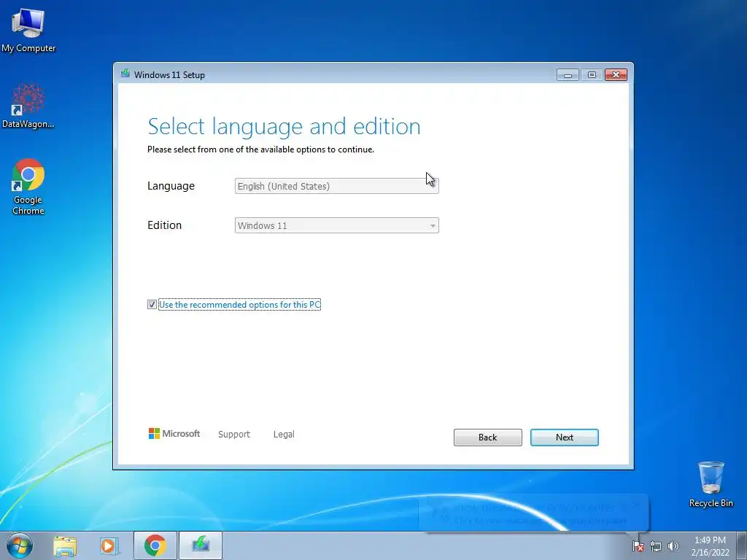Click the Show desktop strip
The height and width of the screenshot is (560, 747).
[x=742, y=545]
